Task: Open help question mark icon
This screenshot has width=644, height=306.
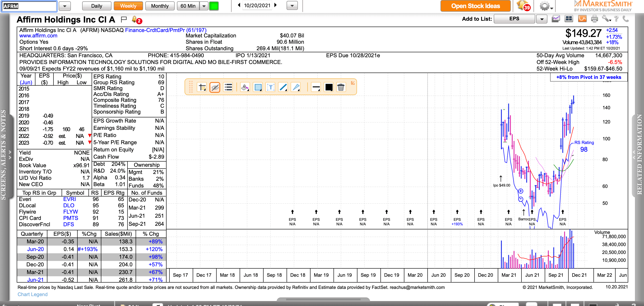Action: tap(616, 19)
